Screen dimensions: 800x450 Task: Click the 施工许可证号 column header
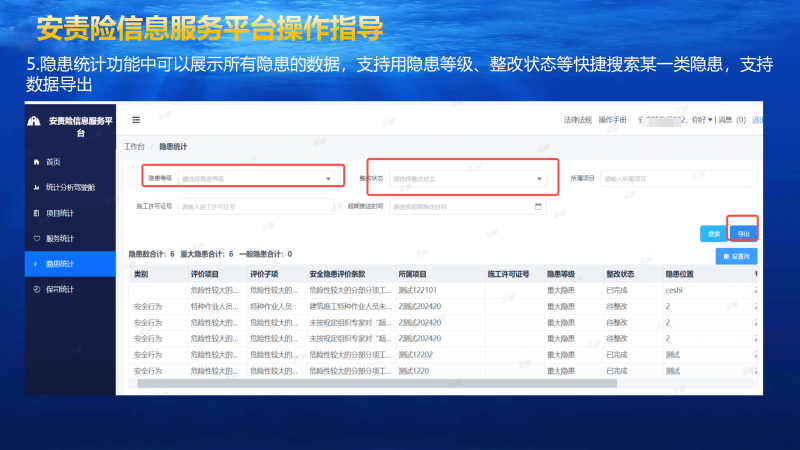coord(508,274)
